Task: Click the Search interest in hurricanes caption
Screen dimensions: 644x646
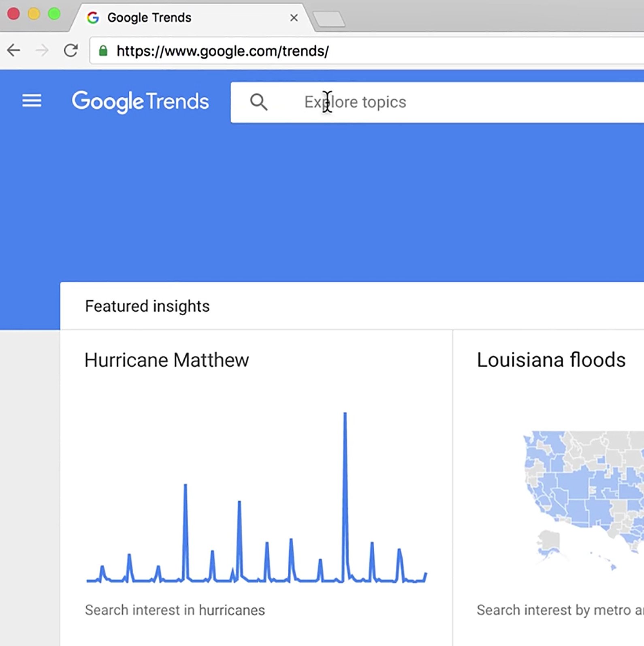Action: point(175,610)
